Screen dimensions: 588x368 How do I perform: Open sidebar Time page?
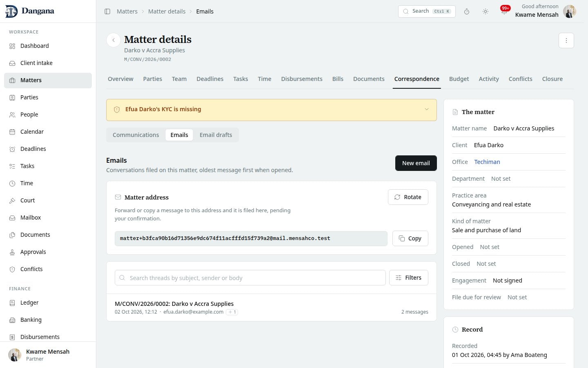(x=48, y=183)
